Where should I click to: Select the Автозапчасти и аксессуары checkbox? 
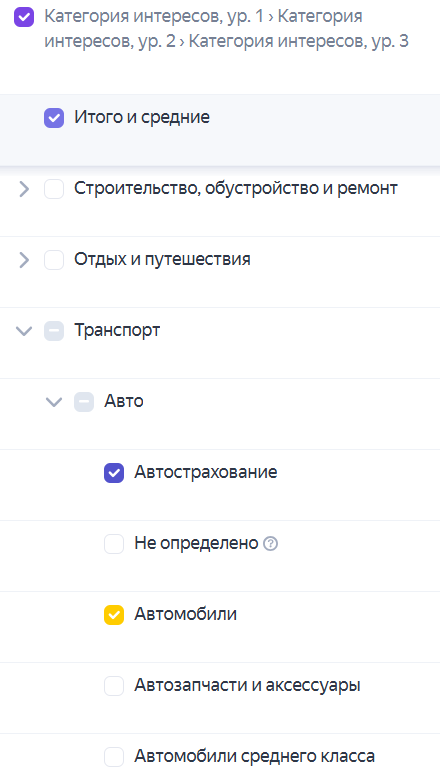pyautogui.click(x=114, y=686)
